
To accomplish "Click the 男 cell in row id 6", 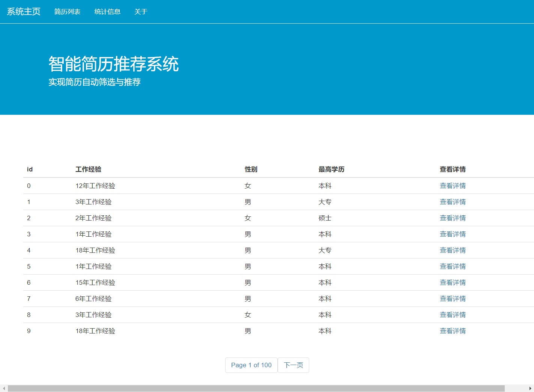I will tap(248, 282).
